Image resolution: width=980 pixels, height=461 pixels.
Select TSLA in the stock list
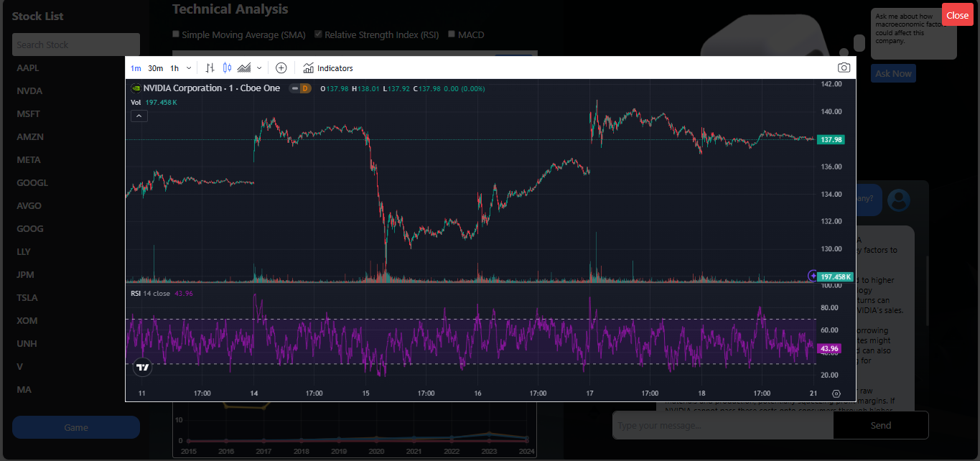pos(27,297)
